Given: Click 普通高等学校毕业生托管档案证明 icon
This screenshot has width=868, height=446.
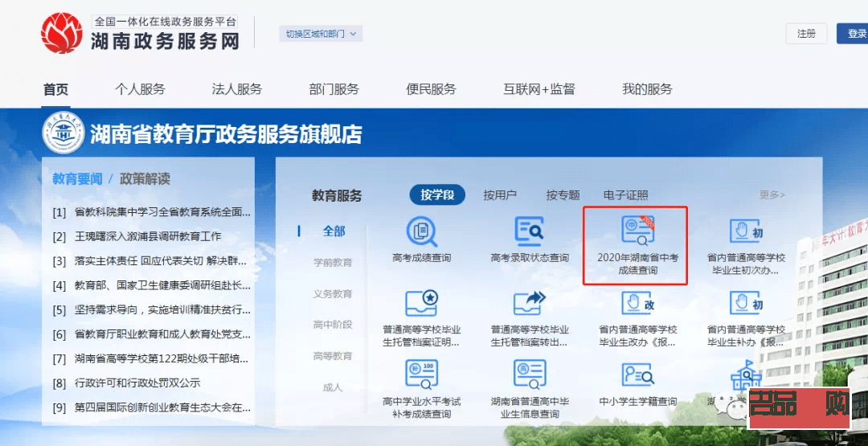Looking at the screenshot, I should [x=421, y=305].
